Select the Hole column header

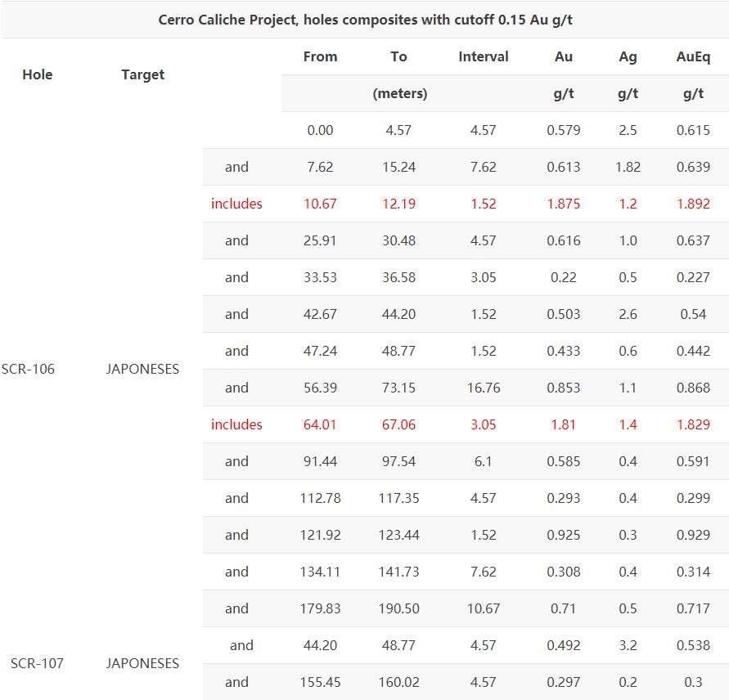click(x=37, y=74)
